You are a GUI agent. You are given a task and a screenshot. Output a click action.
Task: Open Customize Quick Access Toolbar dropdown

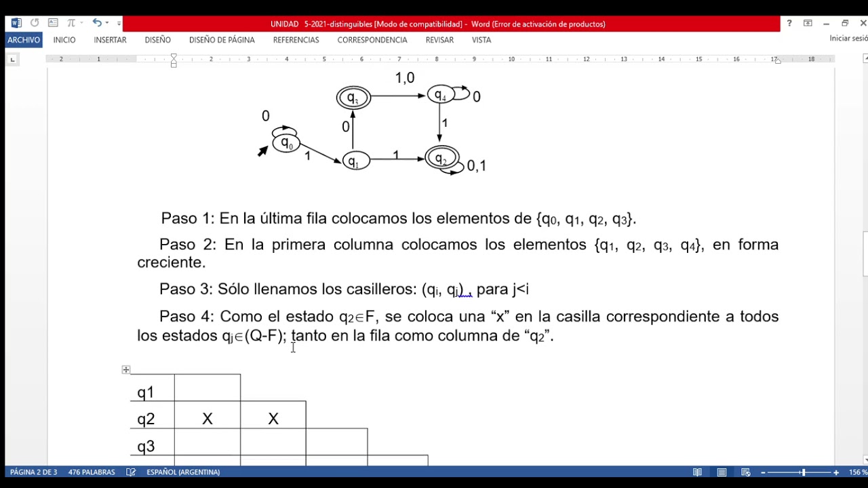pyautogui.click(x=119, y=23)
